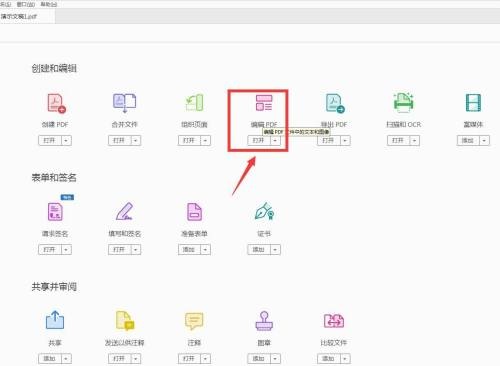Viewport: 500px width, 366px height.
Task: Click the 添加 button under 共享
Action: pos(50,358)
